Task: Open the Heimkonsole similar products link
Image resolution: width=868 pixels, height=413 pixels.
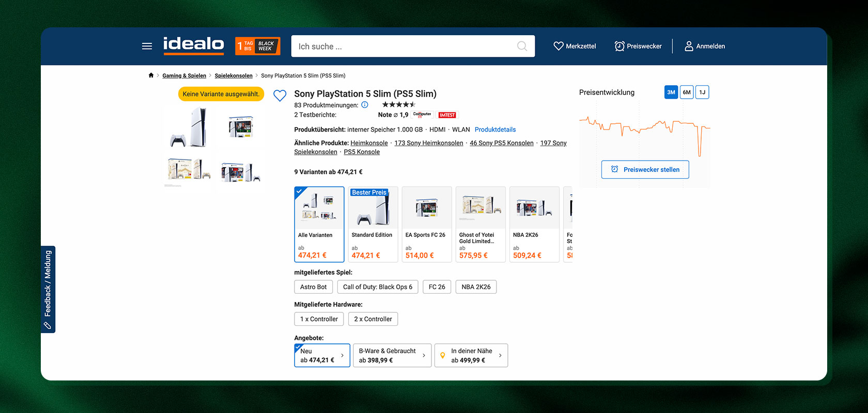Action: tap(369, 143)
